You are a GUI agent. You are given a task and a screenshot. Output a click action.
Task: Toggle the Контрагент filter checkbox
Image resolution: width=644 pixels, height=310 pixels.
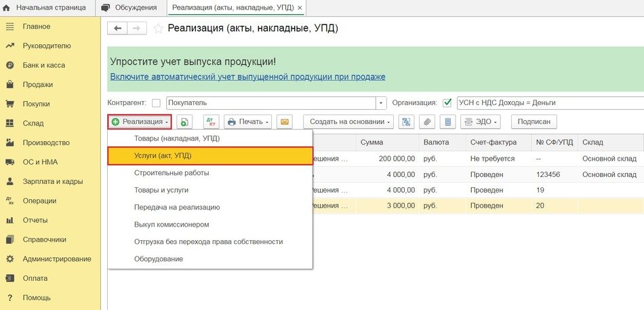pos(157,103)
